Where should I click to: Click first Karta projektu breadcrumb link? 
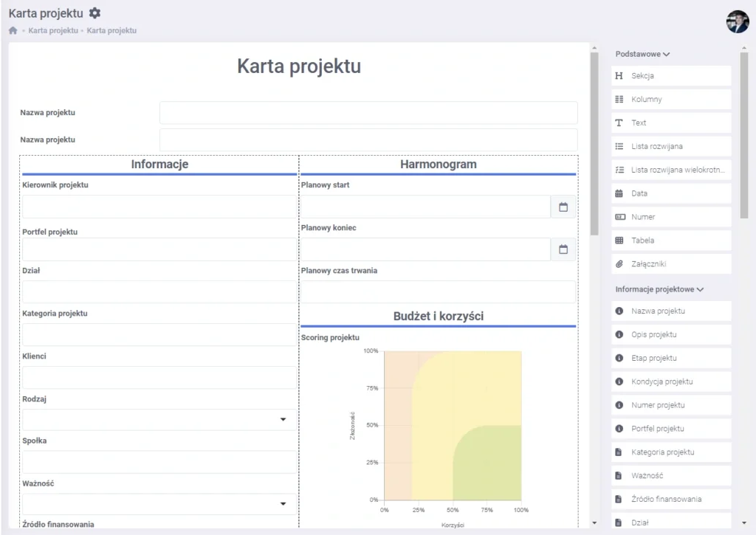pos(53,30)
